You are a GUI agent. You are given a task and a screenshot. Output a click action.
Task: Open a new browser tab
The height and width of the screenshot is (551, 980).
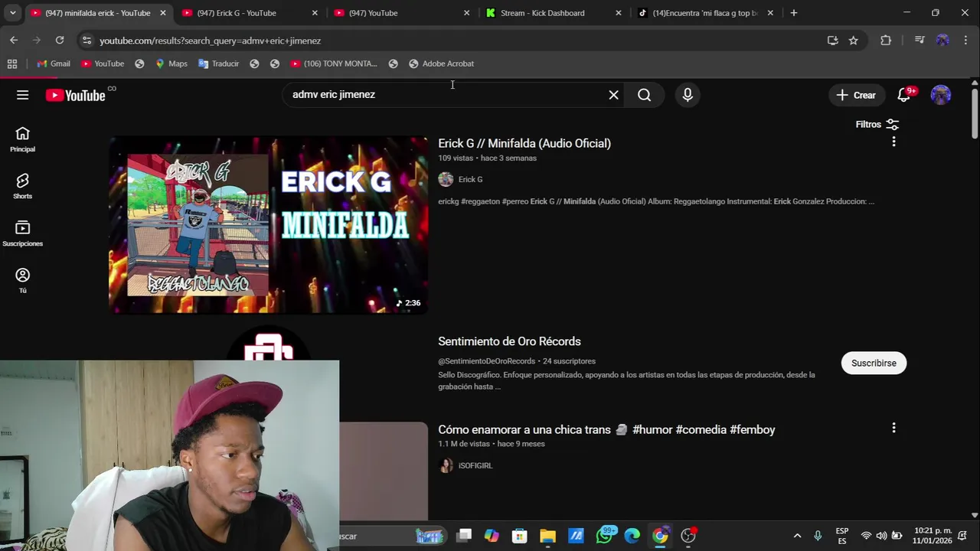pos(793,13)
